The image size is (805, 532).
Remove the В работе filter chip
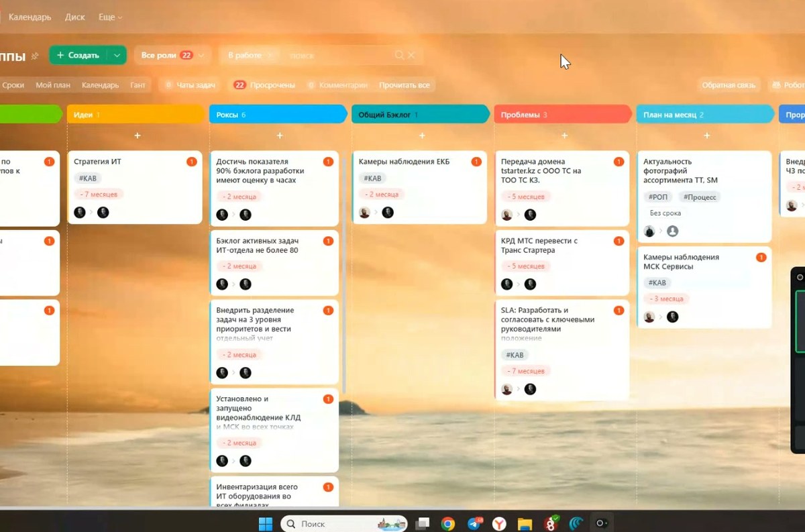click(270, 55)
